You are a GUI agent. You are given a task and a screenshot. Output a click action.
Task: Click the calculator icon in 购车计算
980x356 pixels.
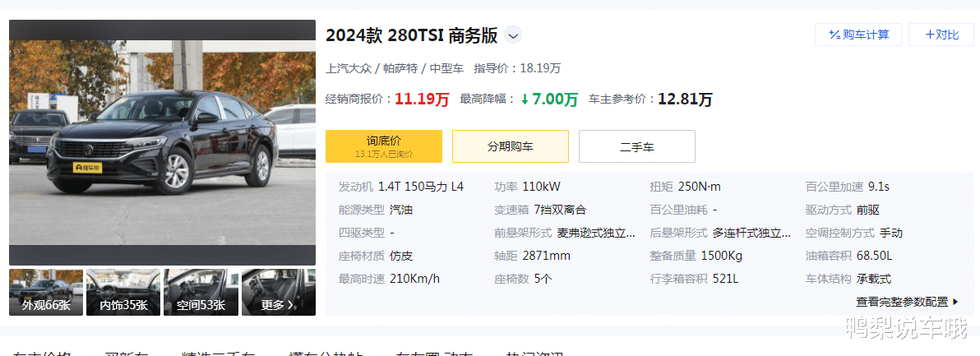point(834,35)
